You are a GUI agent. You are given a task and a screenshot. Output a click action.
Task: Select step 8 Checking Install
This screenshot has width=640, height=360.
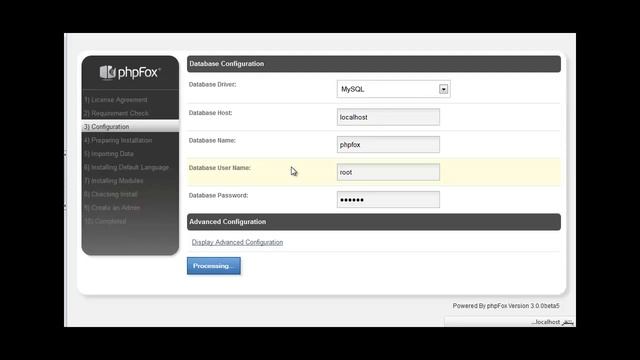(111, 194)
